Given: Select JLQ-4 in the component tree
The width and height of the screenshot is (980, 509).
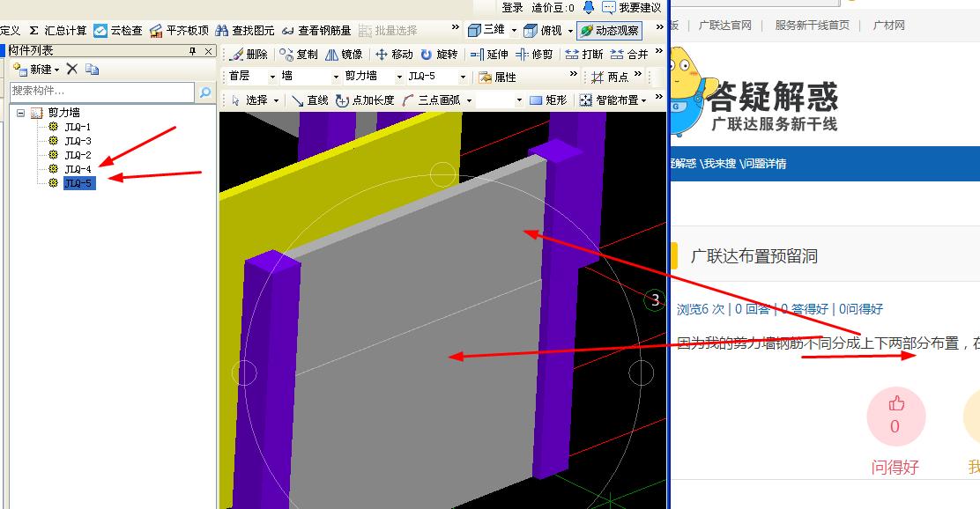Looking at the screenshot, I should pyautogui.click(x=78, y=169).
